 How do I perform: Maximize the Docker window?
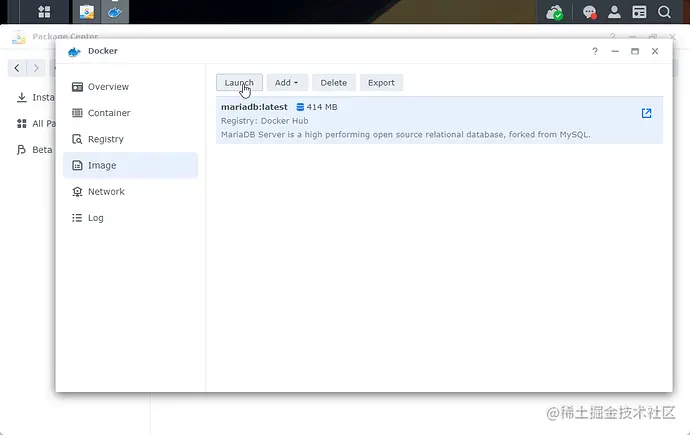635,51
